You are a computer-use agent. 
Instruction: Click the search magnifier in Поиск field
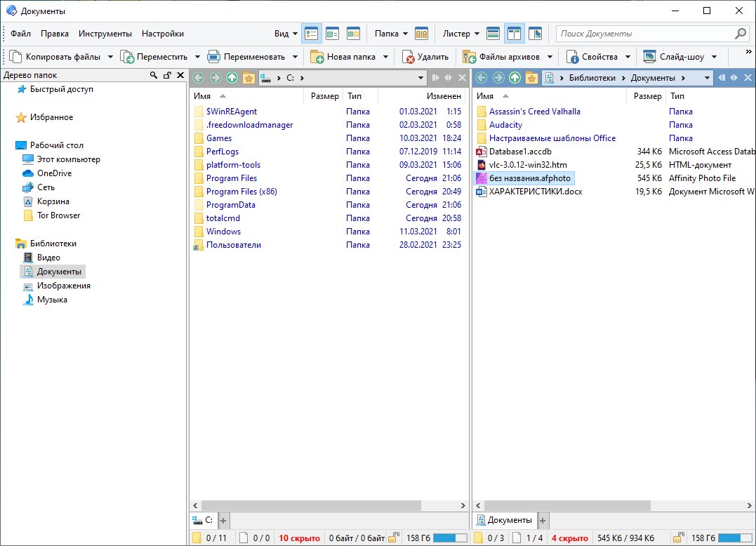tap(740, 34)
